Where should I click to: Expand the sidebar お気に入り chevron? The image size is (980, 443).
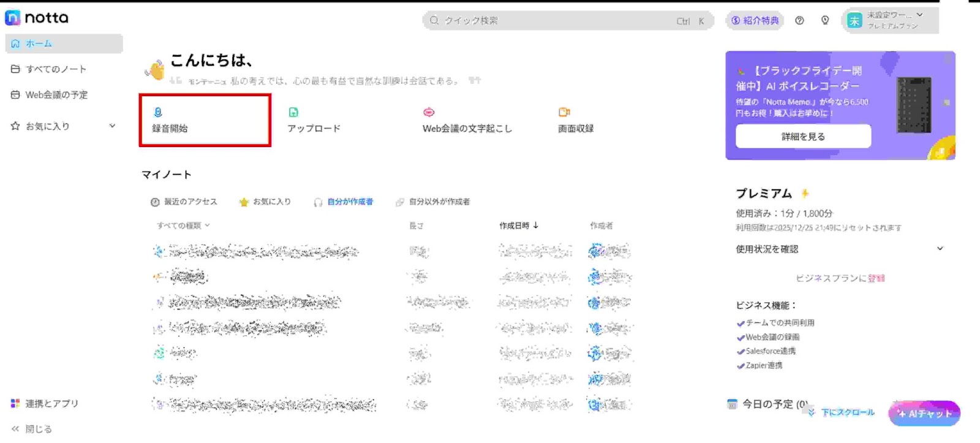[x=112, y=126]
